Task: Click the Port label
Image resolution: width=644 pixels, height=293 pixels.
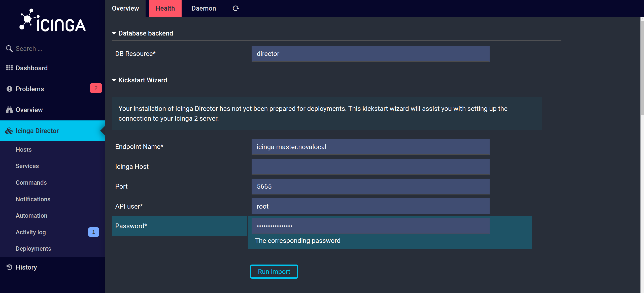Action: click(x=121, y=186)
